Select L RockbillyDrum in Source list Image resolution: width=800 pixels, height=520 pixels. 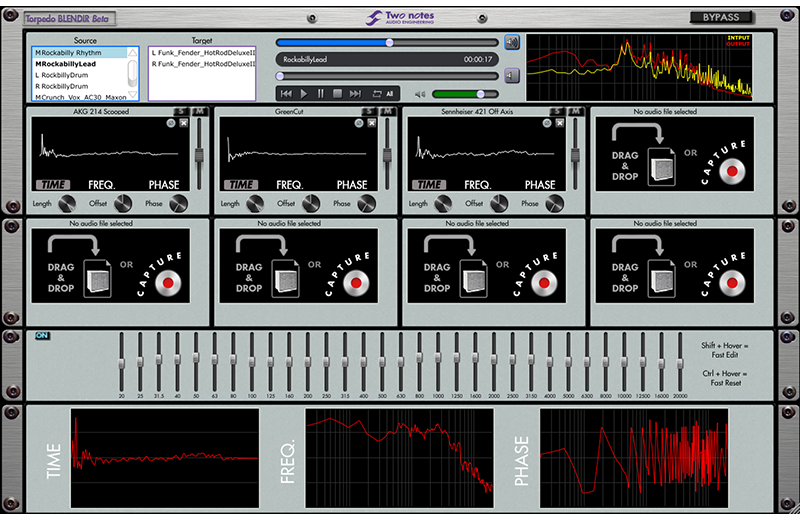click(x=80, y=75)
